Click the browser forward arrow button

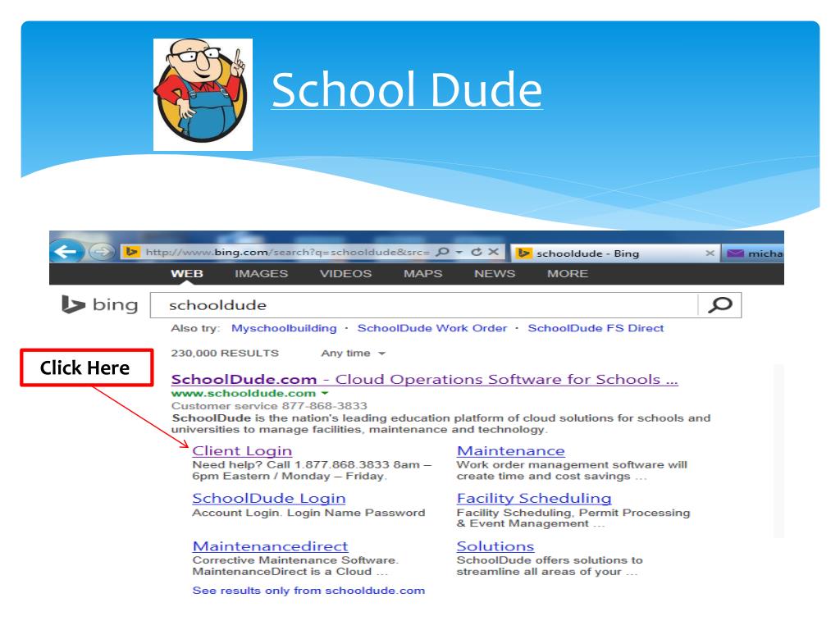[101, 251]
